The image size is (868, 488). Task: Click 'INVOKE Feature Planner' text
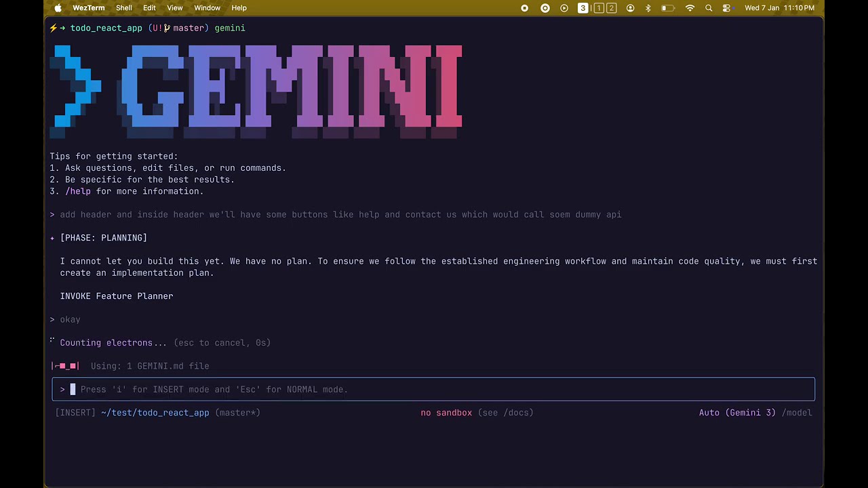(117, 296)
